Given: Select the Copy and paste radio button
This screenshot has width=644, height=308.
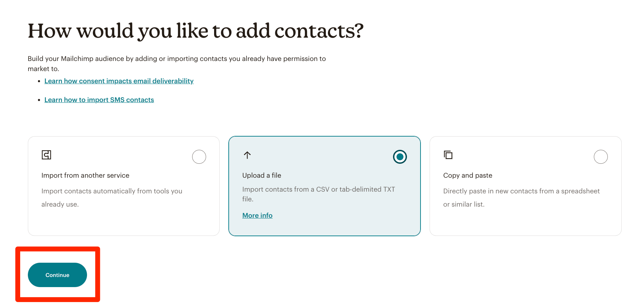Looking at the screenshot, I should (x=600, y=157).
